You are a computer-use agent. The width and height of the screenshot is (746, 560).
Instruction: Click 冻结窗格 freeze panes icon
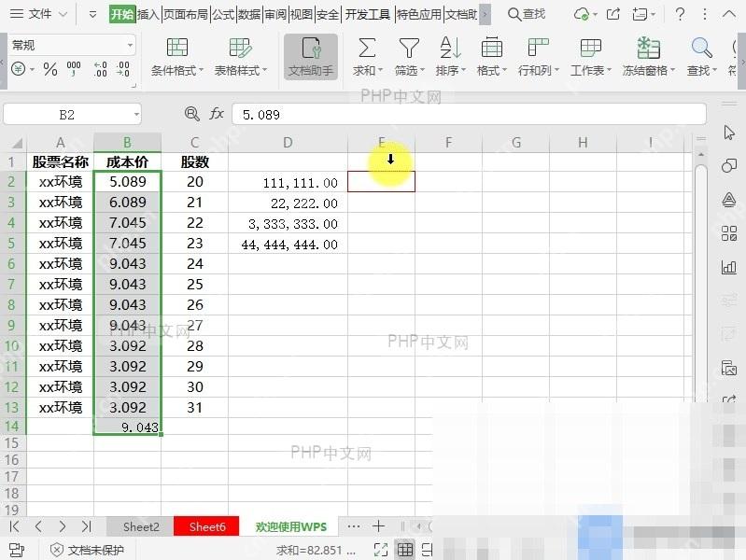tap(648, 48)
